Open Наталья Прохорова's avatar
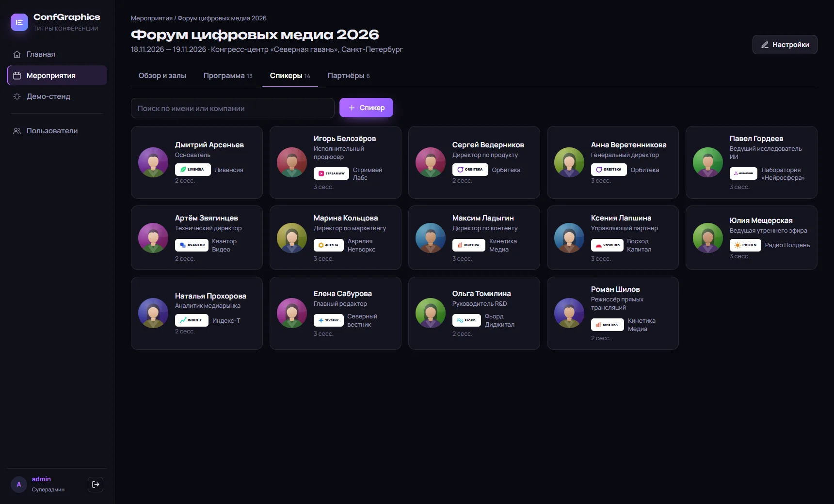Screen dimensions: 834x504 153,313
